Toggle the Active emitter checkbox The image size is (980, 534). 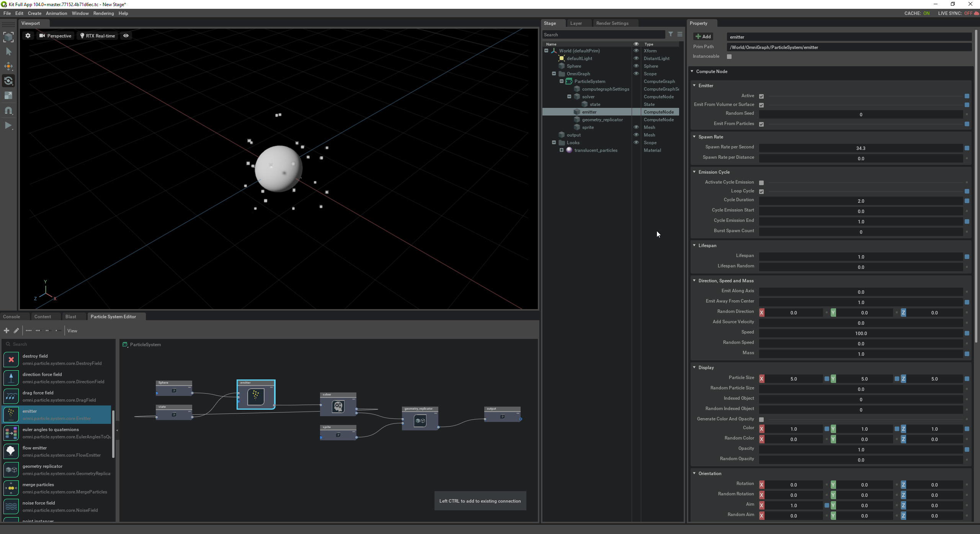[761, 95]
